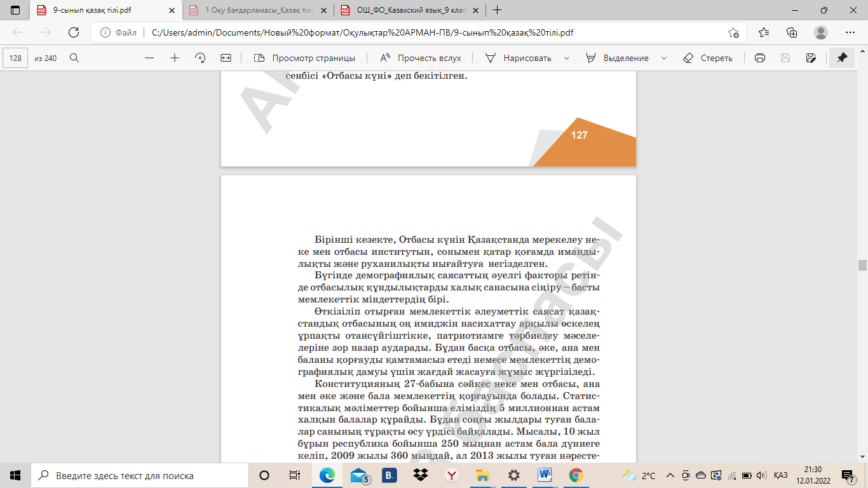Unpin the PDF toolbar with pin icon

842,58
